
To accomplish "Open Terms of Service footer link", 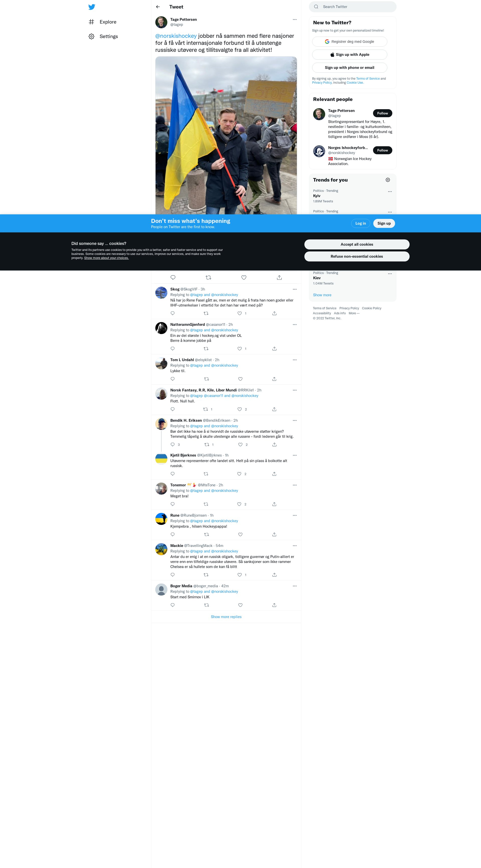I will [324, 308].
